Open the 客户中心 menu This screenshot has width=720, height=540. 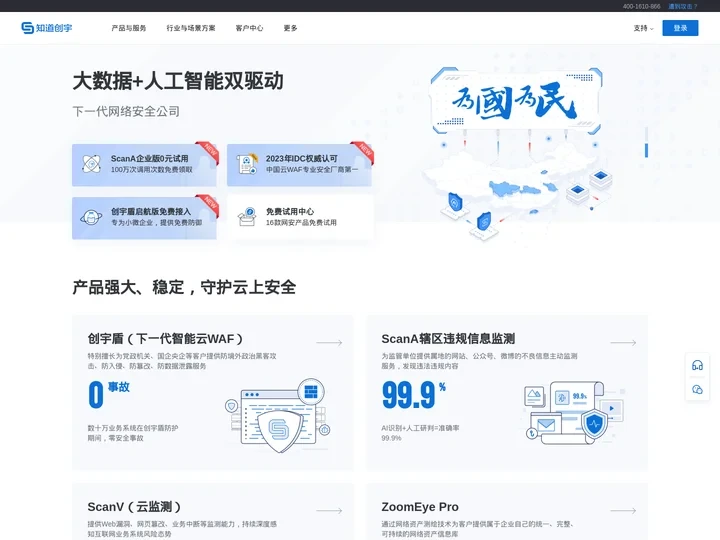(x=249, y=28)
